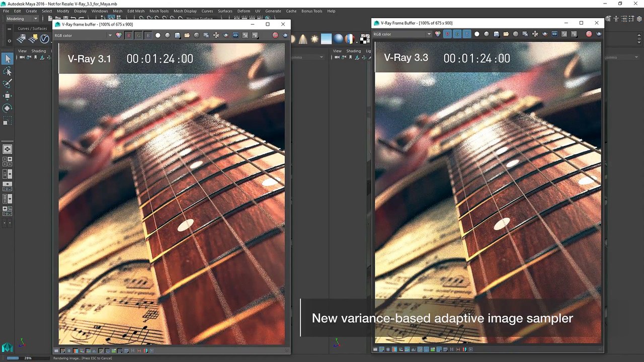Viewport: 644px width, 362px height.
Task: Track mouse while rendering in right buffer
Action: (x=535, y=34)
